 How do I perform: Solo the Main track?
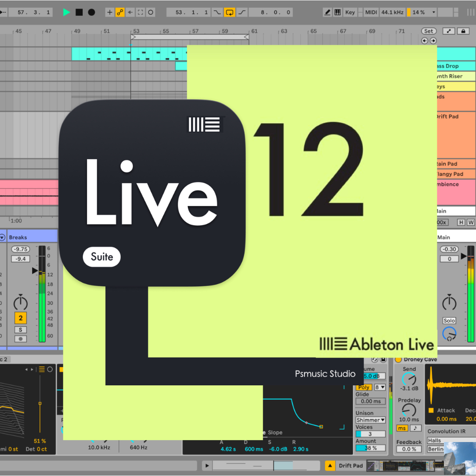click(x=449, y=320)
